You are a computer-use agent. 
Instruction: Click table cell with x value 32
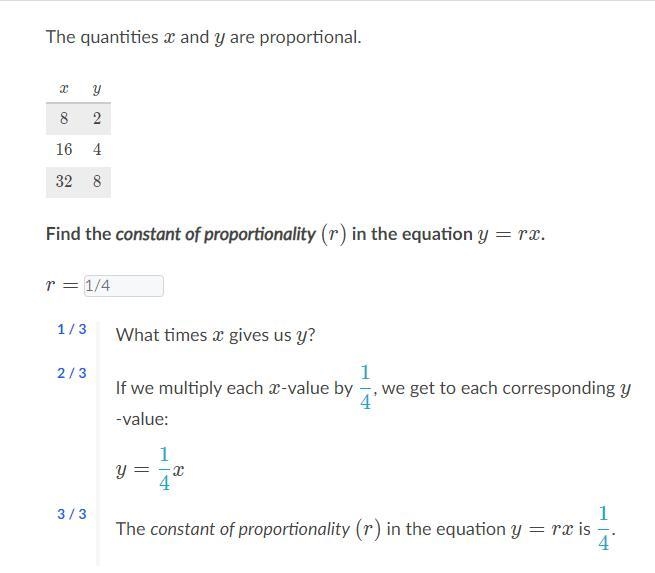(x=64, y=181)
